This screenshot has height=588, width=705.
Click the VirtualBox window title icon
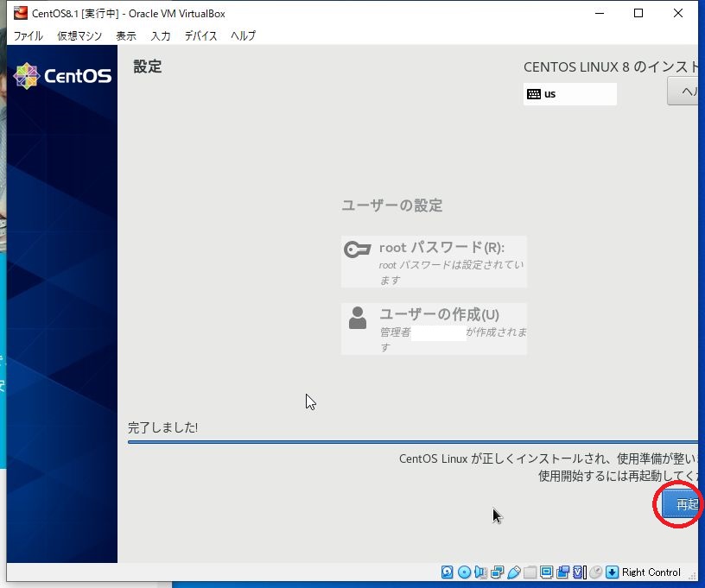20,13
